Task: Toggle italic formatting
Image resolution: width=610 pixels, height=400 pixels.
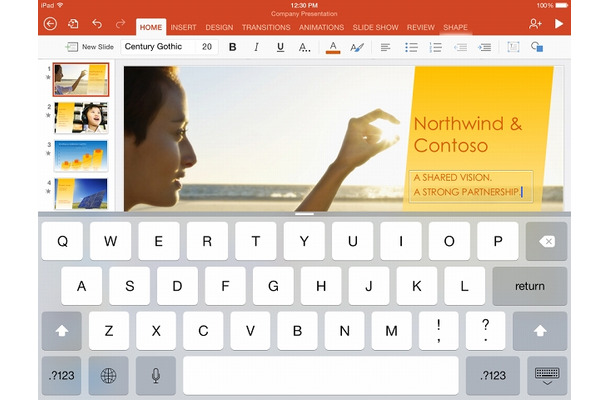Action: point(256,47)
